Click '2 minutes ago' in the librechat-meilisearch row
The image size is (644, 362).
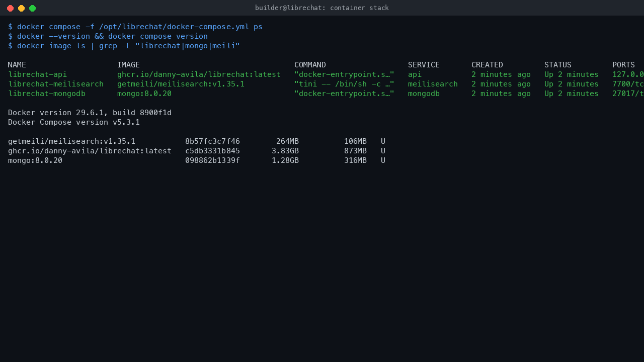pyautogui.click(x=501, y=84)
